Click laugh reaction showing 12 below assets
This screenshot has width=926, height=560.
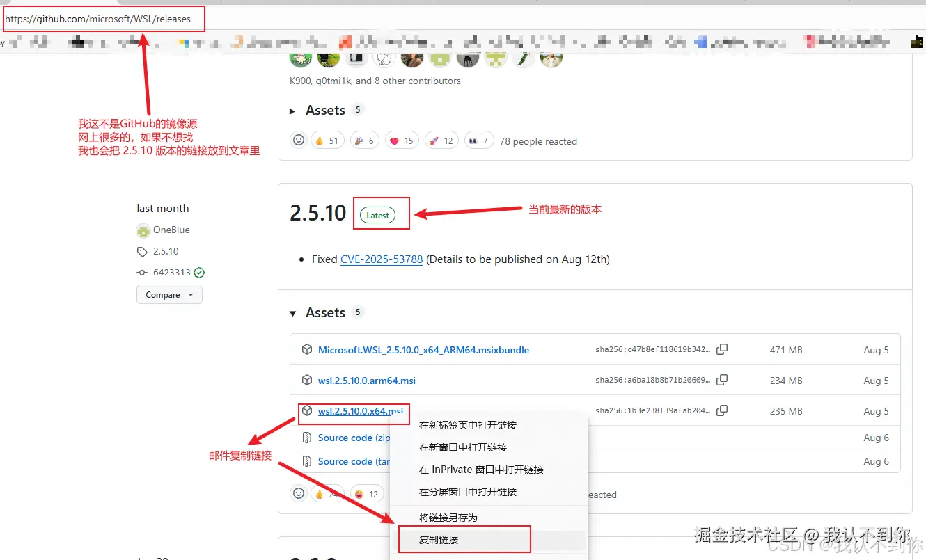pyautogui.click(x=366, y=494)
